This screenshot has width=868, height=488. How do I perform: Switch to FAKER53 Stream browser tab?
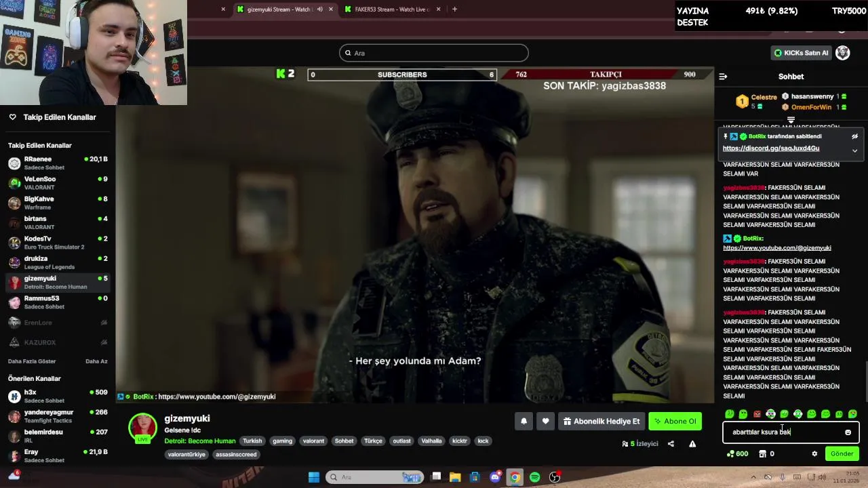[x=392, y=9]
